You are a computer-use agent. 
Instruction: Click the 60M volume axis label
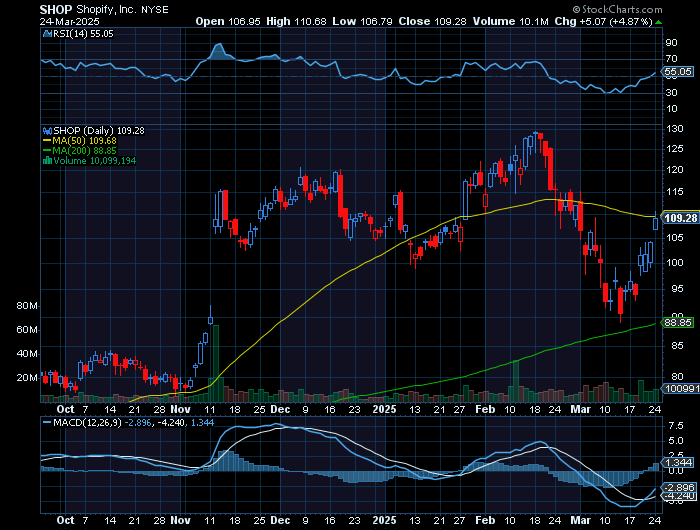point(27,330)
